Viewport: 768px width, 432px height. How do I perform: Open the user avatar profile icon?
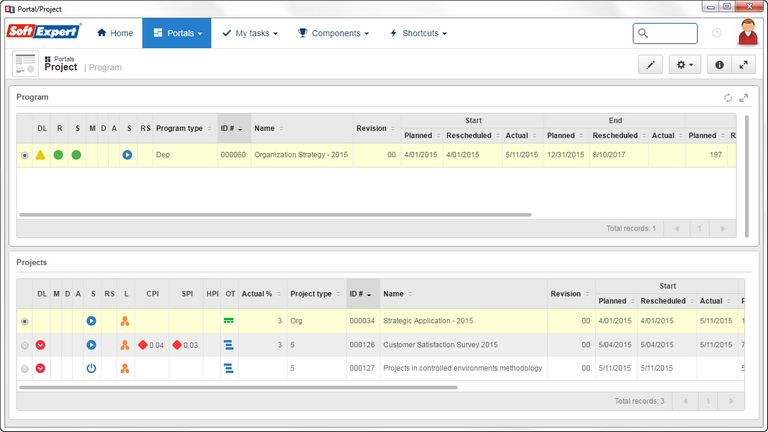pos(748,32)
